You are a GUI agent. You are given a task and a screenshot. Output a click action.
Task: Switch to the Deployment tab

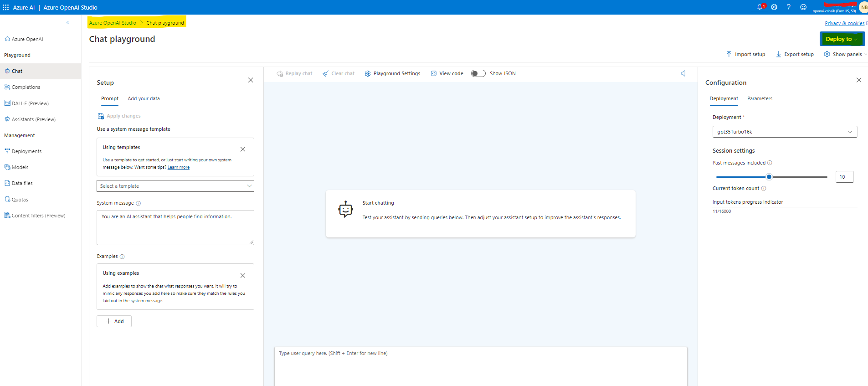(x=724, y=99)
